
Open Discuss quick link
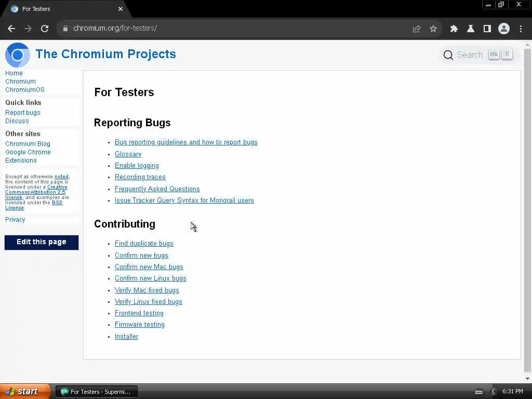pyautogui.click(x=17, y=121)
